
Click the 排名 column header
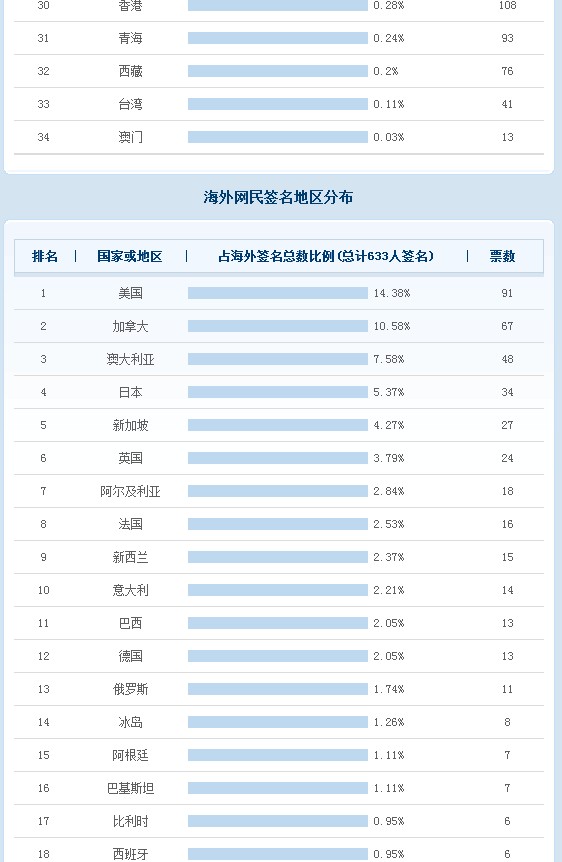pos(45,256)
